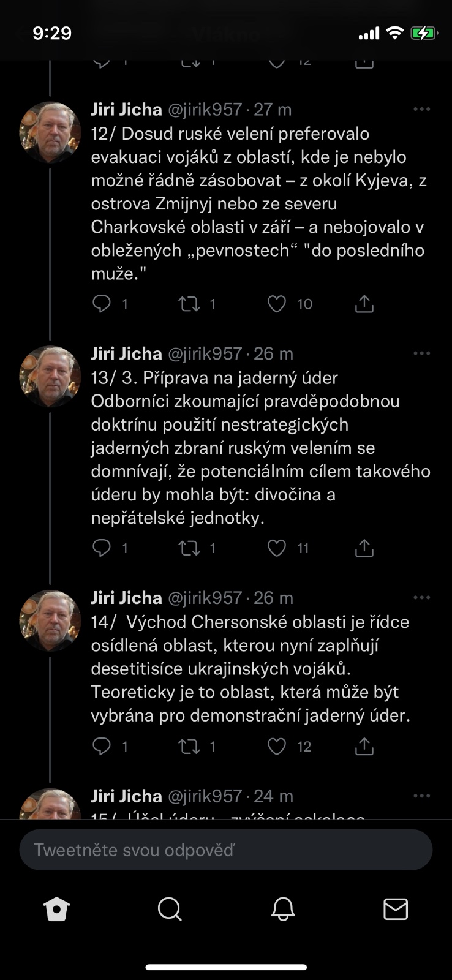Screen dimensions: 452x980
Task: Retweet the tweet numbered 12/
Action: click(189, 304)
